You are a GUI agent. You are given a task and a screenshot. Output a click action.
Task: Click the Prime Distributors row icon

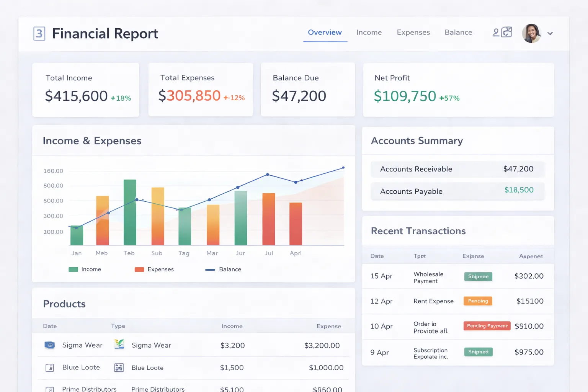(x=50, y=389)
